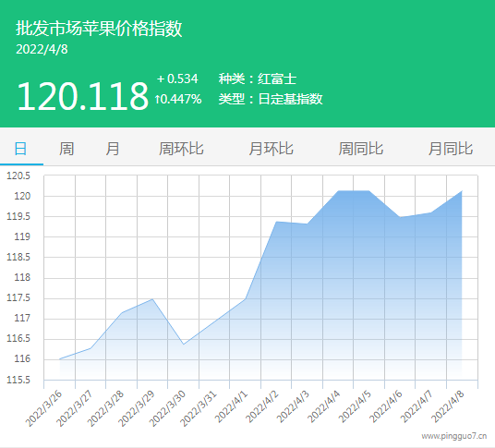Select the 周同比 tab
This screenshot has width=495, height=448.
(360, 149)
